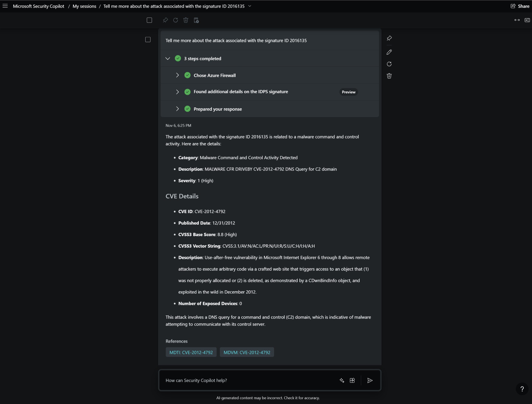Toggle the full-width expand arrows icon
Screen dimensions: 532x404
coord(517,20)
